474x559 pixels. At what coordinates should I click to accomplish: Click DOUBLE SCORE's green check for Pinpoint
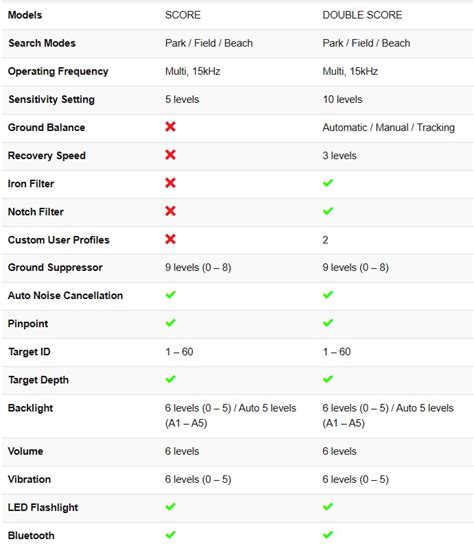[328, 323]
